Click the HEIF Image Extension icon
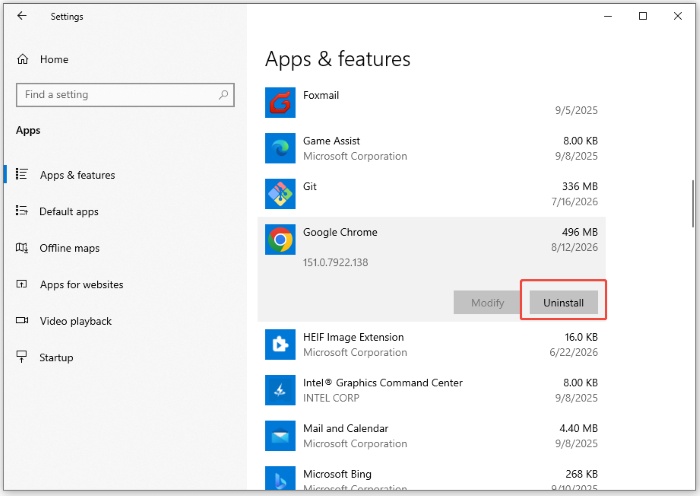The width and height of the screenshot is (700, 496). 280,344
